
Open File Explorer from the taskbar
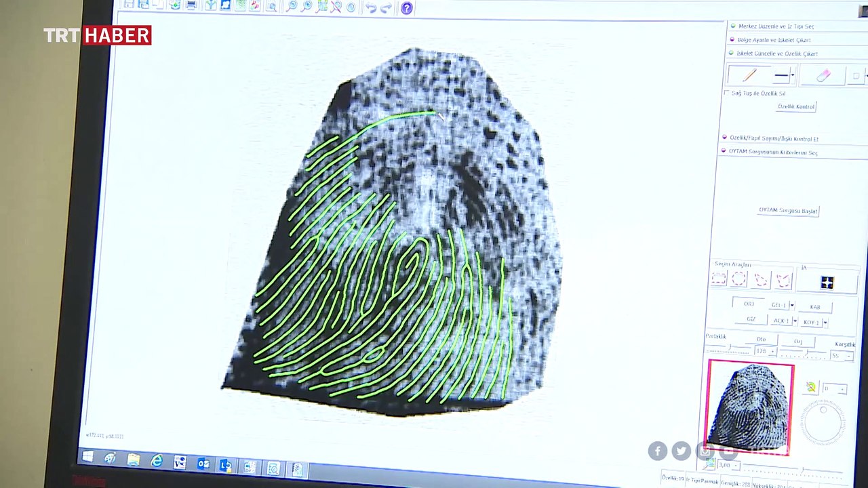[134, 460]
